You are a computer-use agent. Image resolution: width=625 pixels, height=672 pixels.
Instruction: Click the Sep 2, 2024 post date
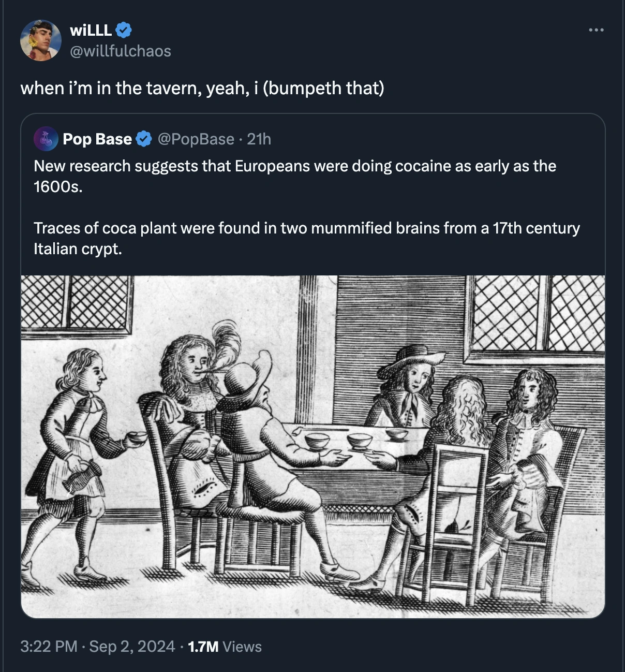[132, 647]
